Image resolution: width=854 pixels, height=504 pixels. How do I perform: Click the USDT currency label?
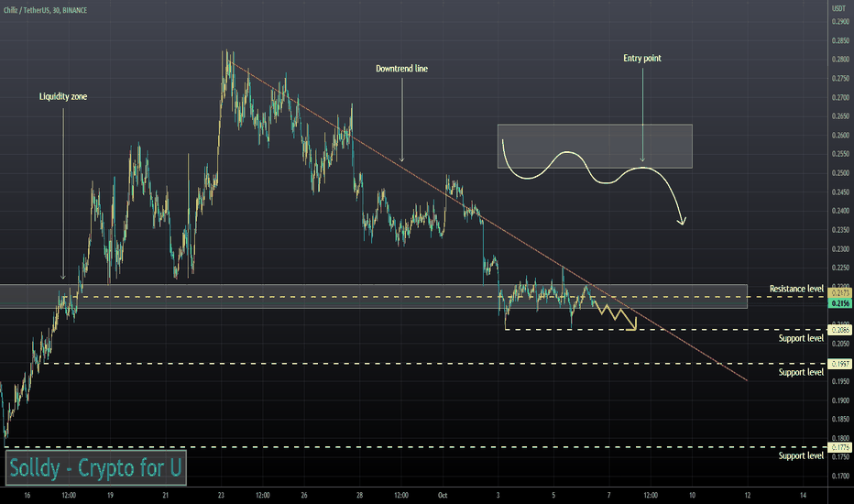[x=838, y=9]
